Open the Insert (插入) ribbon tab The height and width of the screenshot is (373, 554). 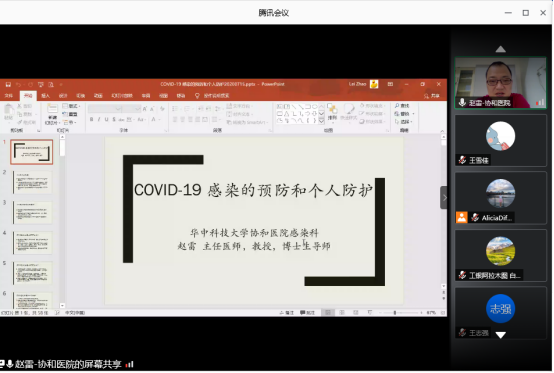[x=45, y=96]
